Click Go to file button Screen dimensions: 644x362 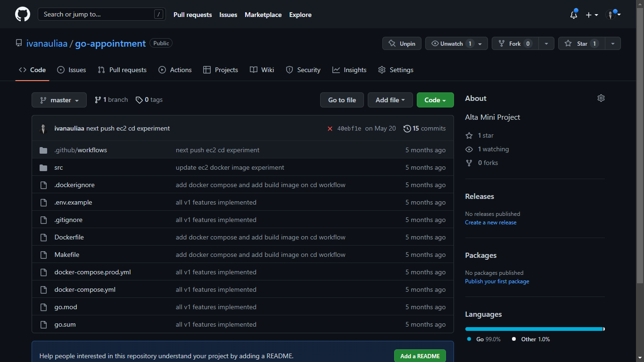pos(342,100)
